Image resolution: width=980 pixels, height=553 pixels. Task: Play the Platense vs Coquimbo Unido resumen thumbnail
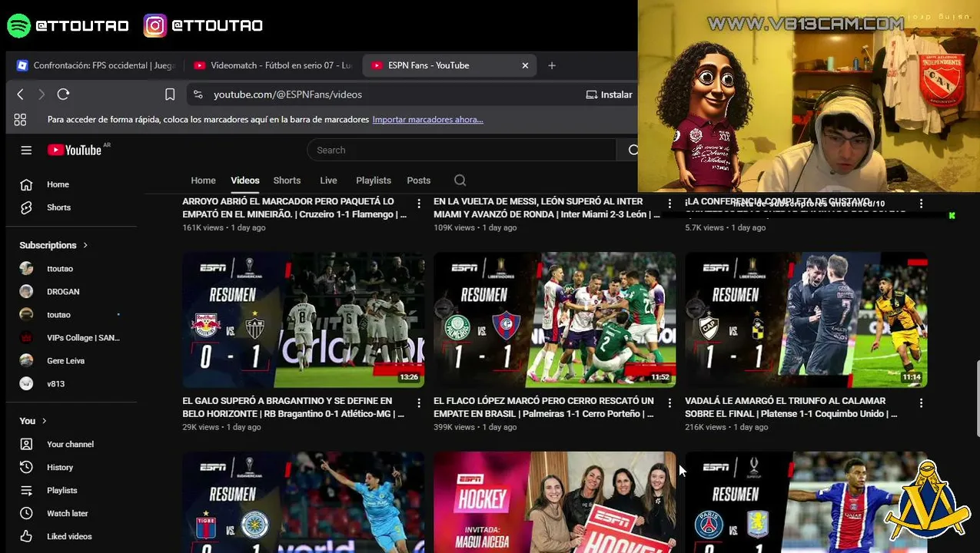(x=806, y=320)
